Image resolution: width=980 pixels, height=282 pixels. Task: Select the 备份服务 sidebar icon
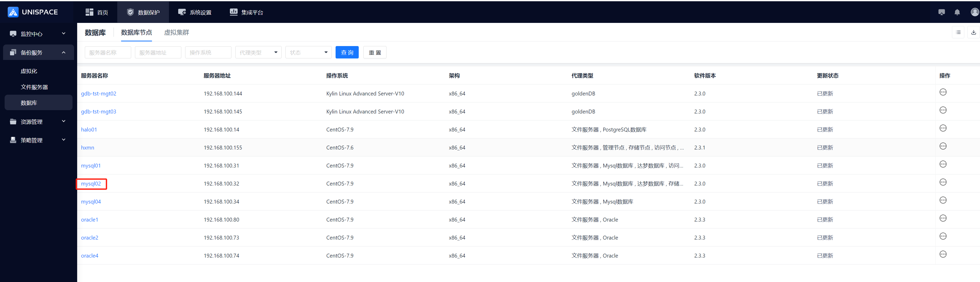(x=13, y=52)
